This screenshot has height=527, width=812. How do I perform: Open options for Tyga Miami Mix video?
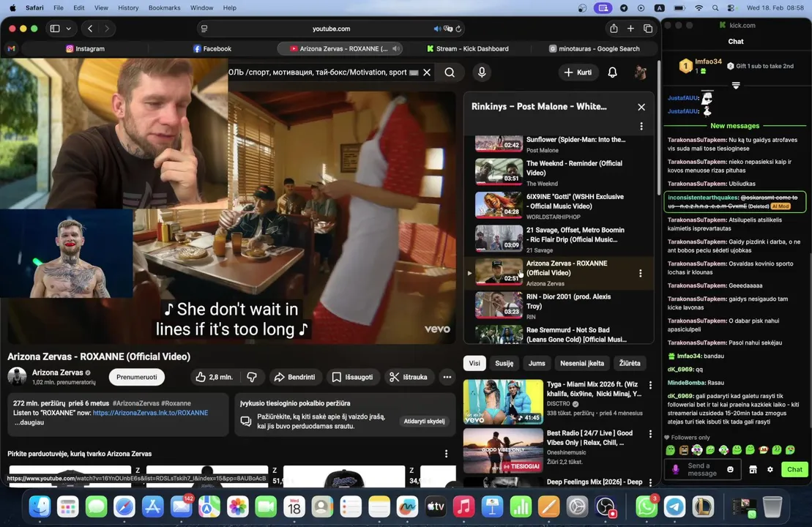(650, 385)
